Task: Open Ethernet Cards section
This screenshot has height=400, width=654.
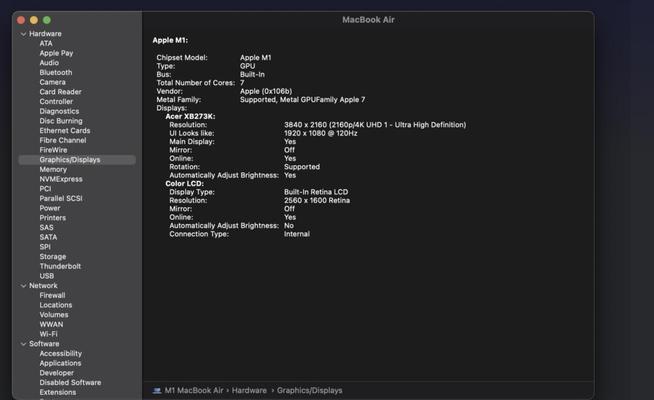Action: pyautogui.click(x=65, y=131)
